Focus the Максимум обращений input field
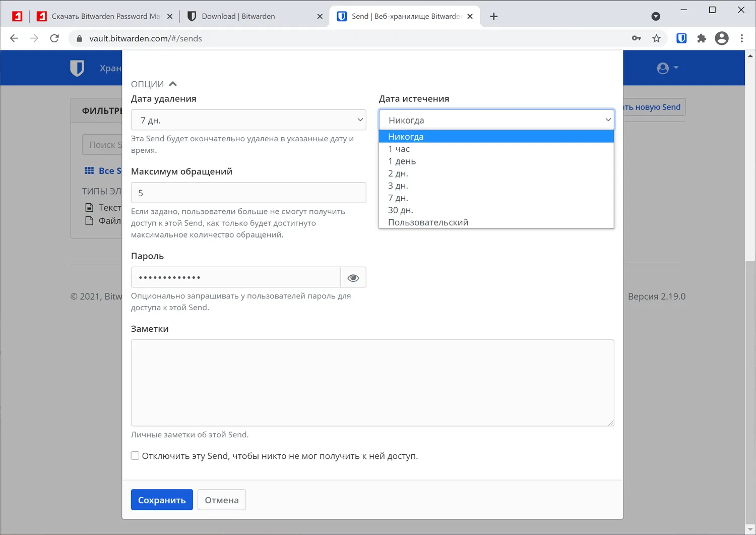Image resolution: width=756 pixels, height=535 pixels. tap(248, 193)
